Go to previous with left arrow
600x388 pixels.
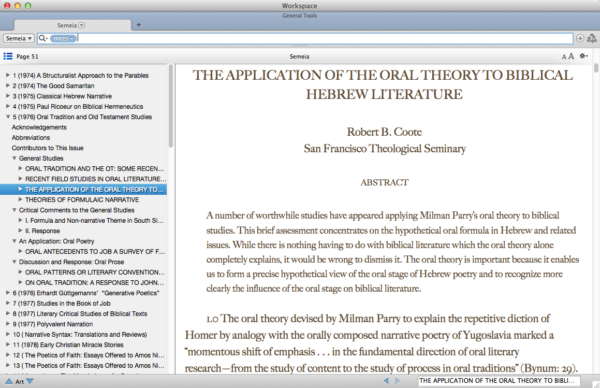pyautogui.click(x=386, y=381)
